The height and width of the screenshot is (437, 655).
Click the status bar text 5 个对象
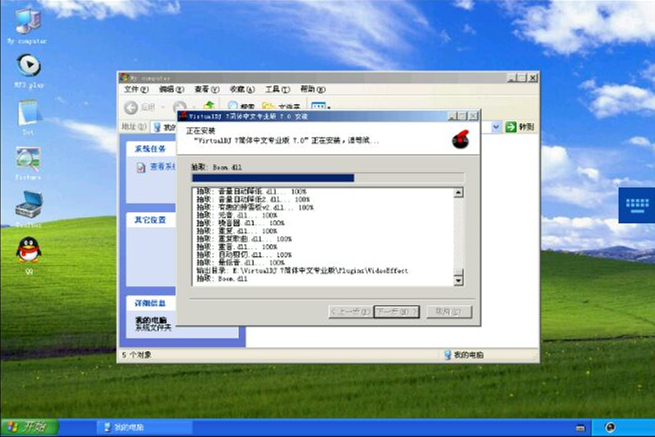click(x=137, y=355)
